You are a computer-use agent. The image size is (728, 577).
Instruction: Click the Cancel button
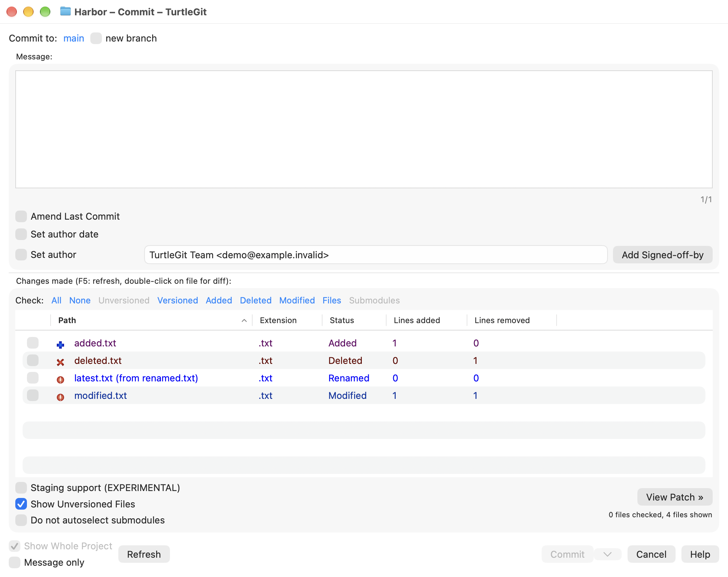point(651,554)
